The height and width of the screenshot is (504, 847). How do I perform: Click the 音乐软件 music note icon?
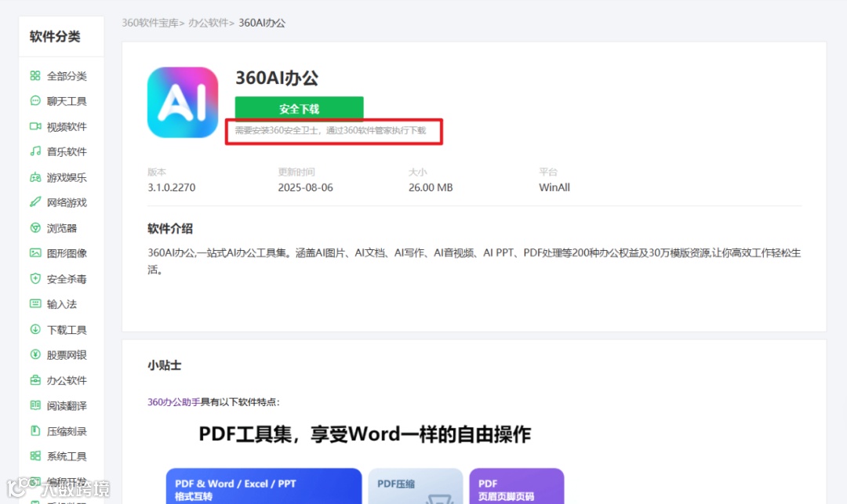click(35, 151)
